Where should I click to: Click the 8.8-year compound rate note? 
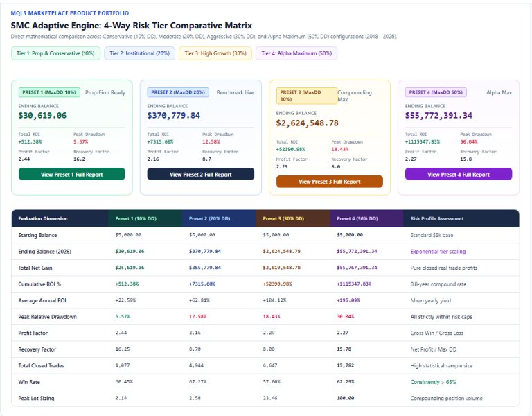438,284
